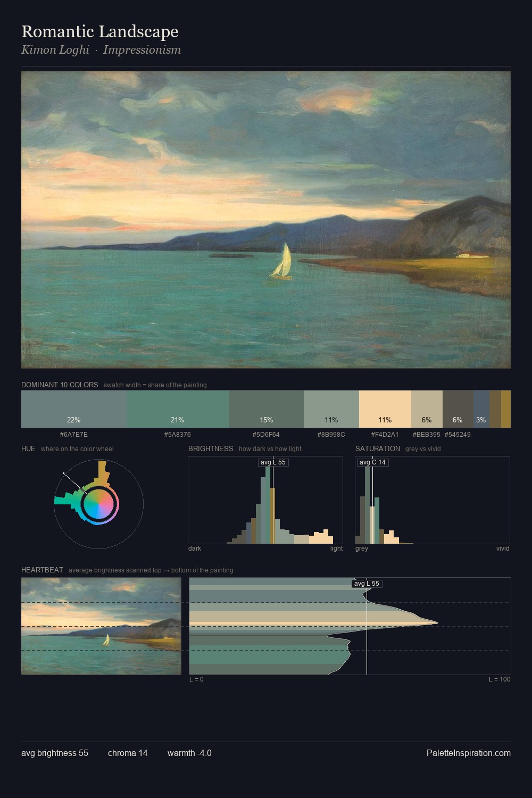Screen dimensions: 532x798
Task: Click the #545249 dark brown swatch at 6%
Action: pos(458,409)
